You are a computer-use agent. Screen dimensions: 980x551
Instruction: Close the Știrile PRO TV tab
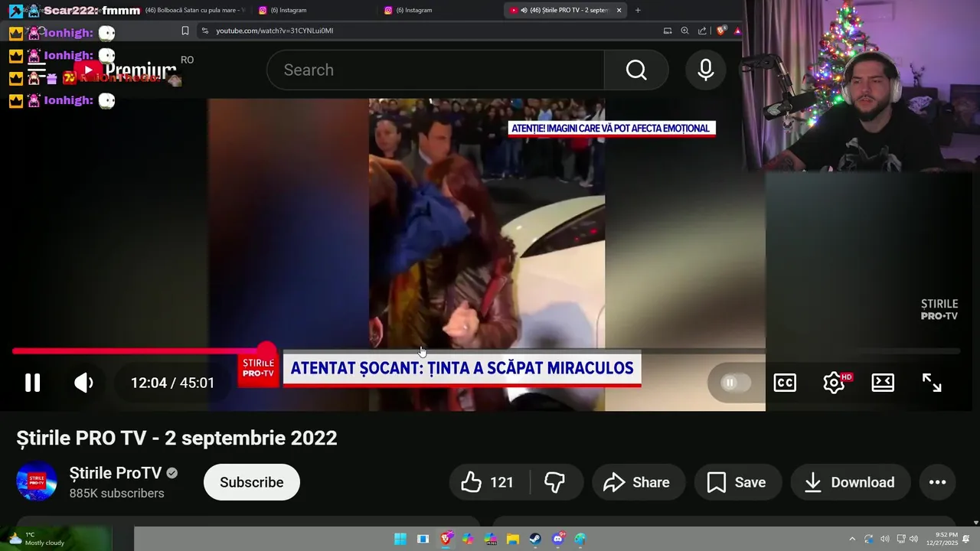619,10
